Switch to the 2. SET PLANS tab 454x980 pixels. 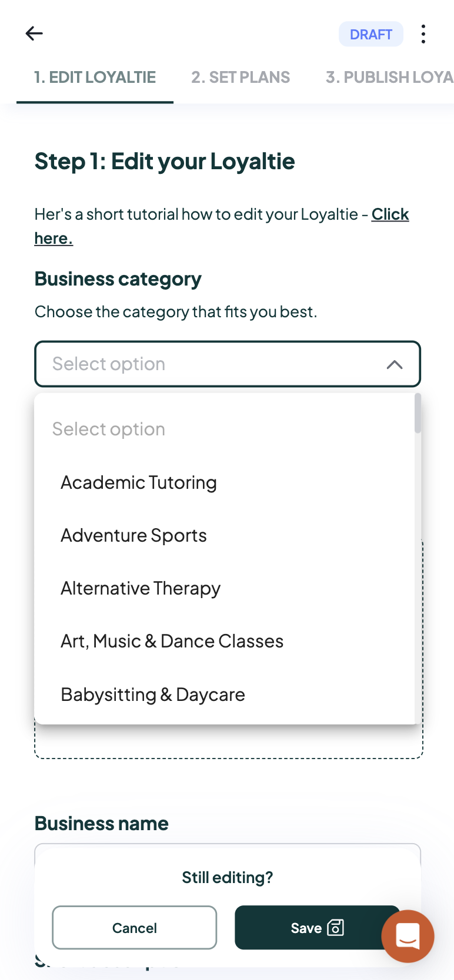pyautogui.click(x=241, y=77)
